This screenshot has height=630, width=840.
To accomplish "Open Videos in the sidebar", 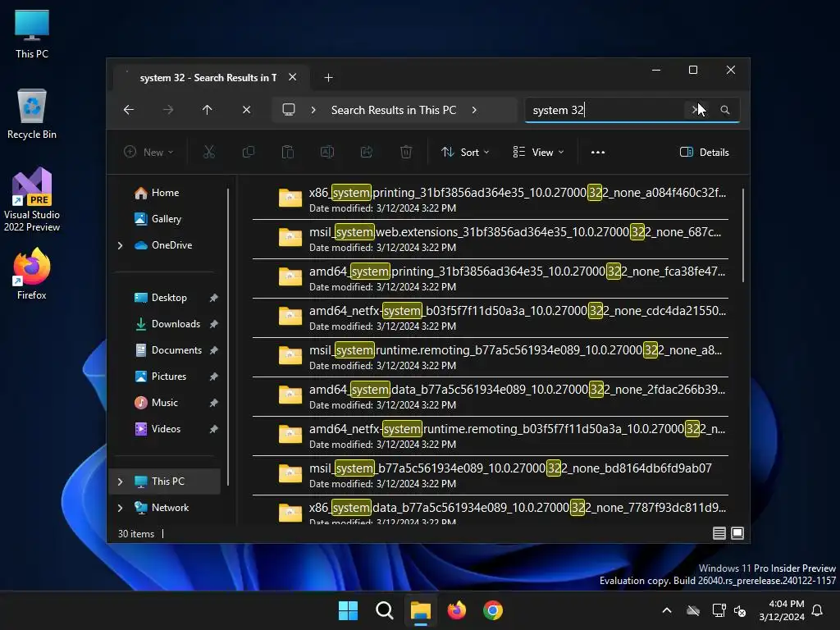I will click(167, 429).
